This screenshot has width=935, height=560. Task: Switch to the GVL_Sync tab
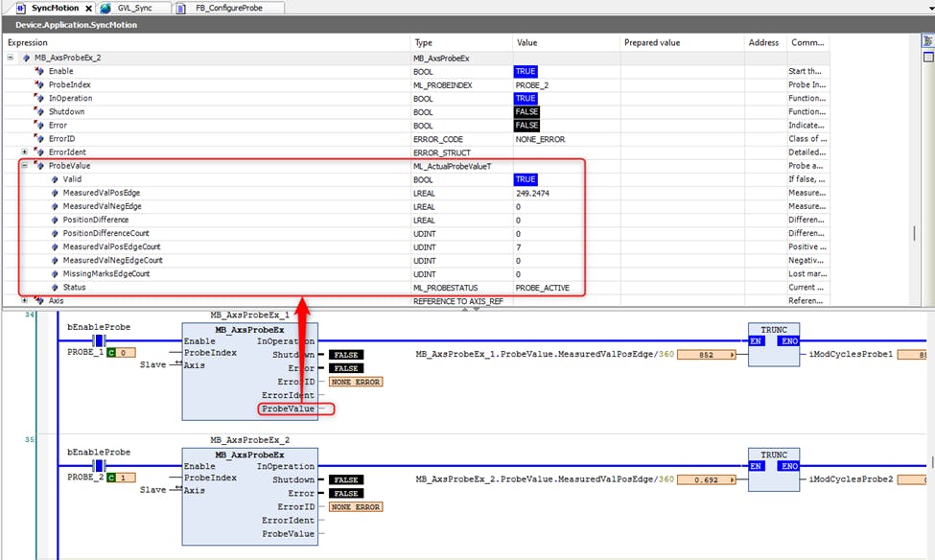click(x=134, y=8)
